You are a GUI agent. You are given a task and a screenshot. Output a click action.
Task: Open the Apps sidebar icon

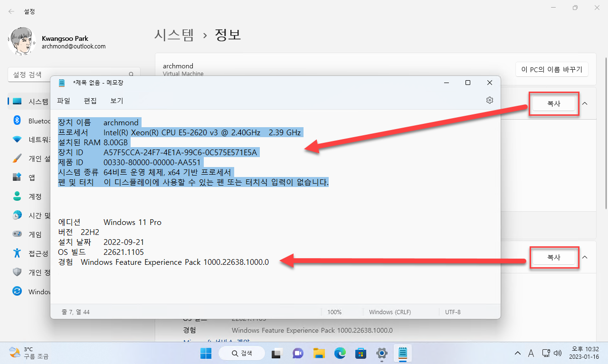click(x=17, y=177)
